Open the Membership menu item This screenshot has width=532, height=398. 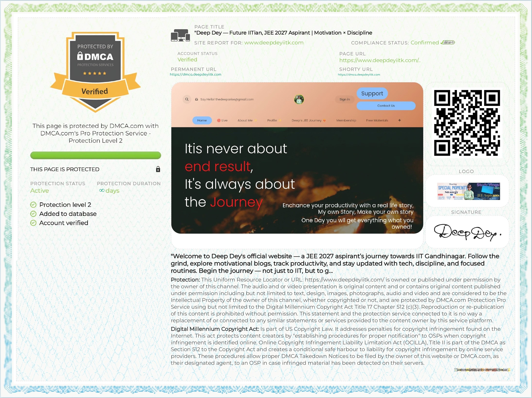[x=346, y=120]
